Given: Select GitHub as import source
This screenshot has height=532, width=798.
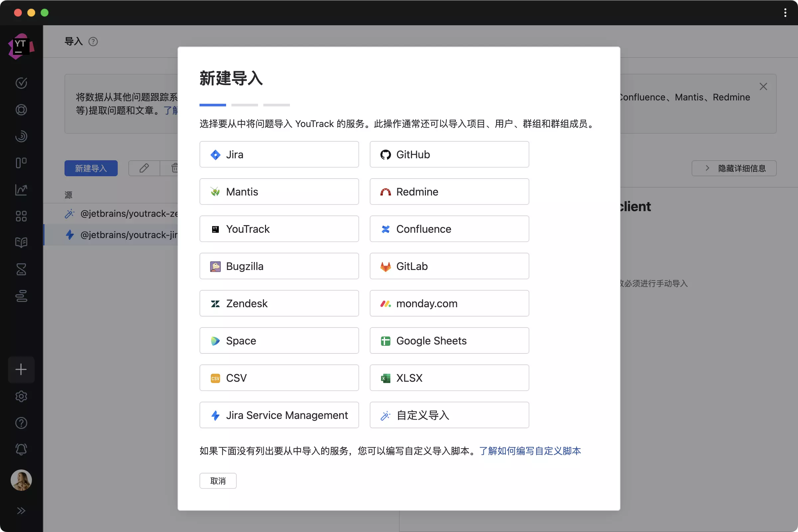Looking at the screenshot, I should (x=450, y=154).
